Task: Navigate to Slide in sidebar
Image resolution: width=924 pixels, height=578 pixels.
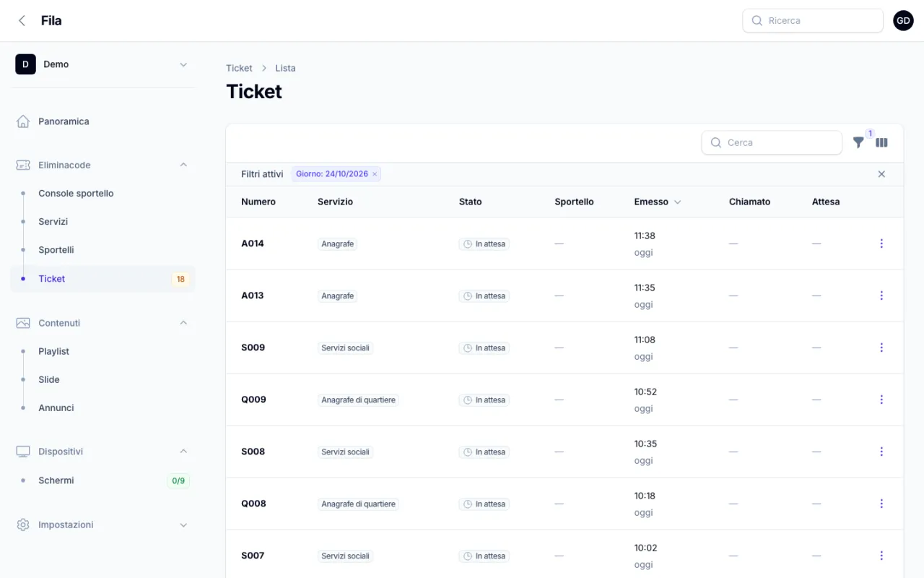Action: click(103, 379)
